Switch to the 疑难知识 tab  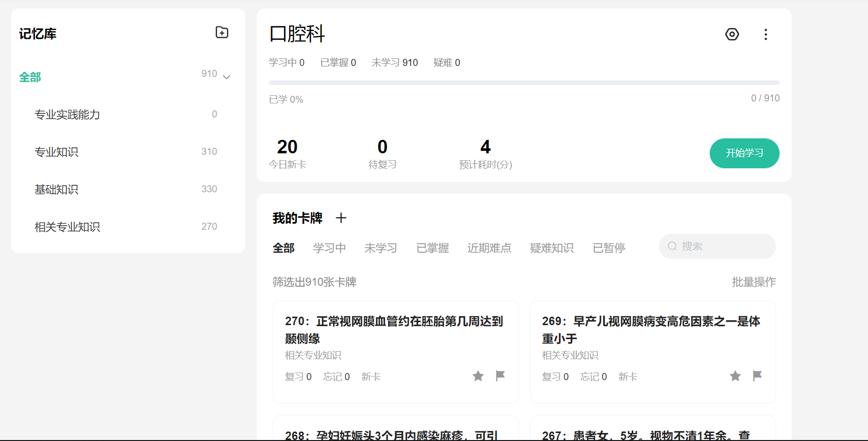click(552, 248)
